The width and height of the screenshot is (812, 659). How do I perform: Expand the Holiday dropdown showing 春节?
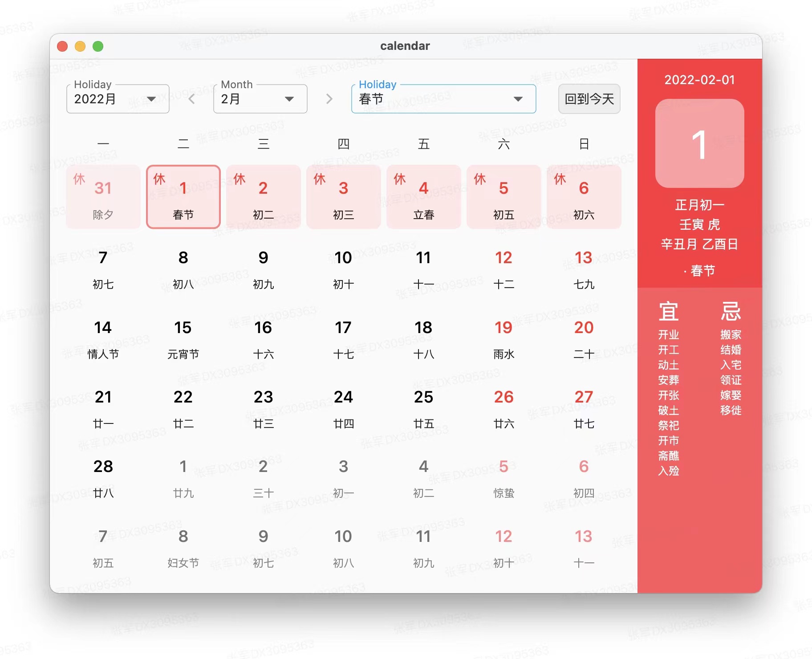pos(444,99)
